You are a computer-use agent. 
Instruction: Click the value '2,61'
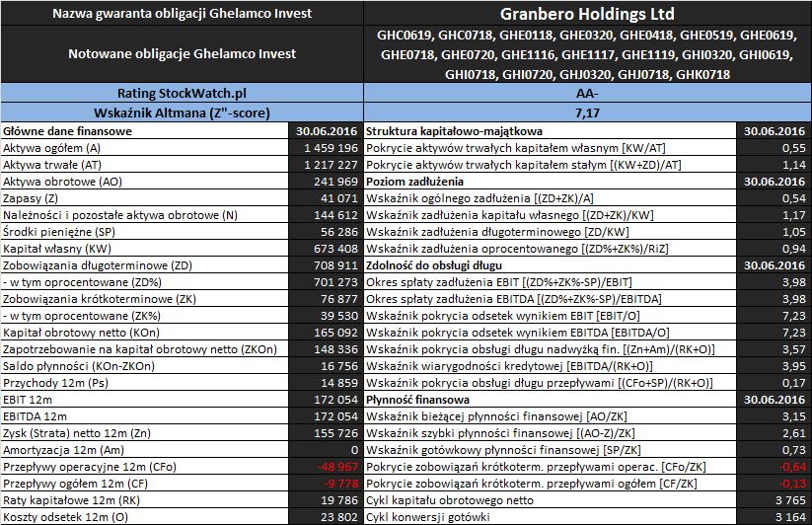pos(794,433)
